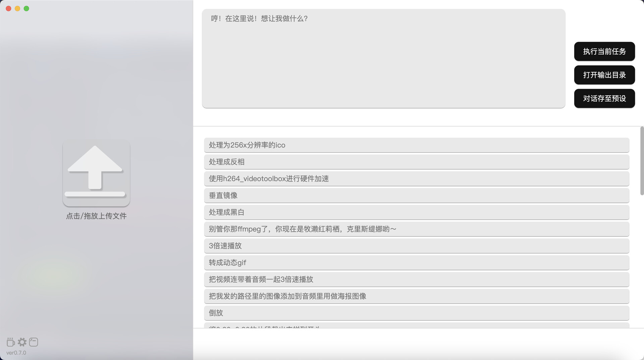Select the 处理成黑白 preset
Image resolution: width=644 pixels, height=360 pixels.
416,212
